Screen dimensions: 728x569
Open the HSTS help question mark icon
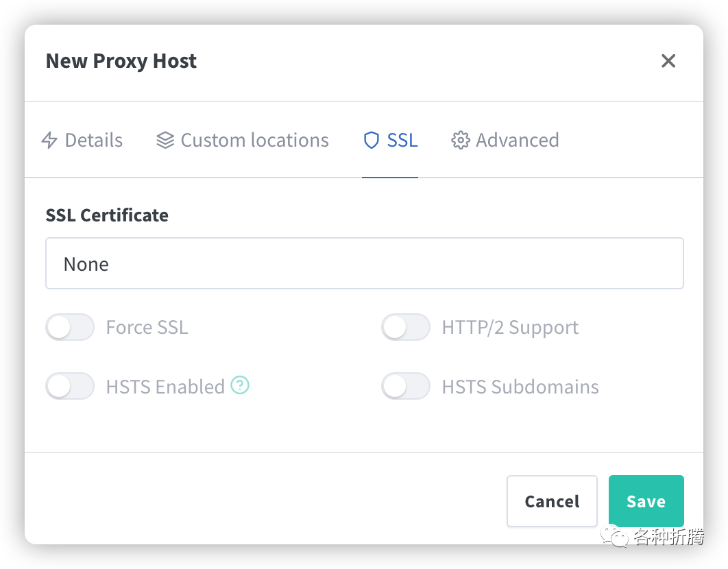240,385
